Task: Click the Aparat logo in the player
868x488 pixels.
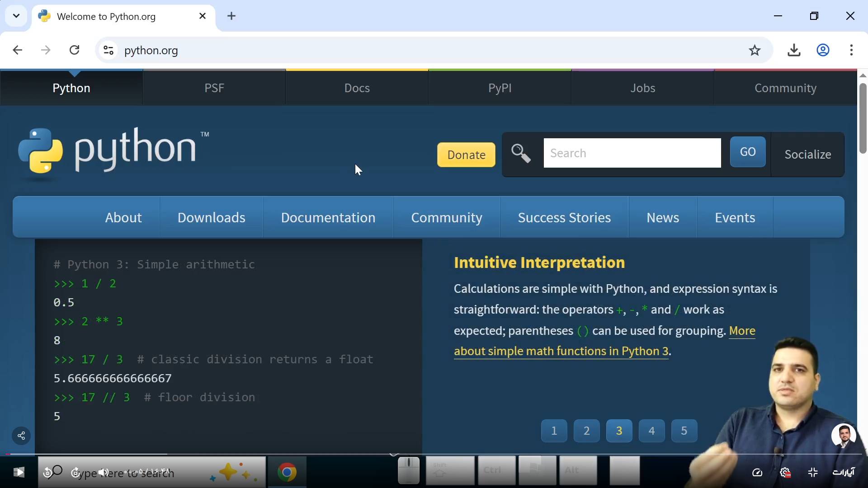Action: pos(844,472)
